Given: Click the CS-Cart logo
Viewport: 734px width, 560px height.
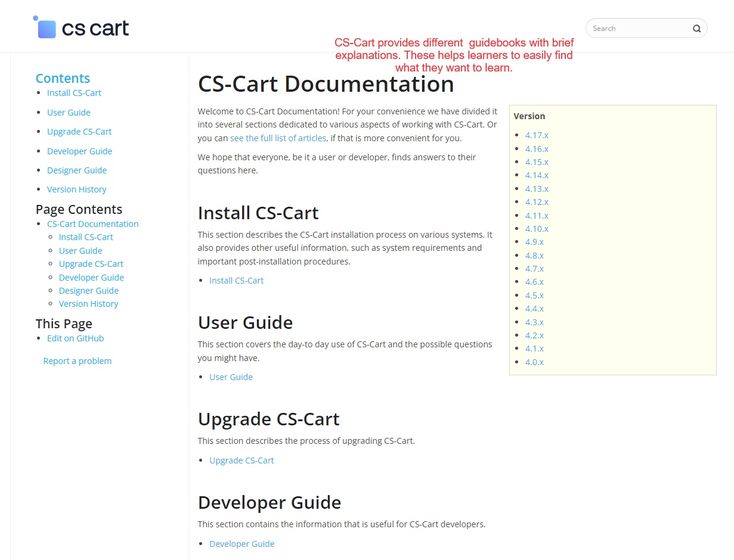Looking at the screenshot, I should tap(80, 27).
